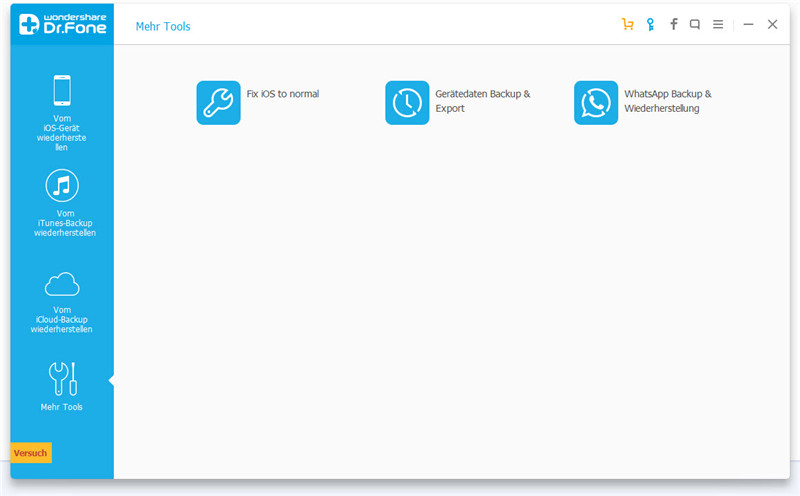
Task: Click the Gerätedaten Backup & Export label
Action: (483, 101)
